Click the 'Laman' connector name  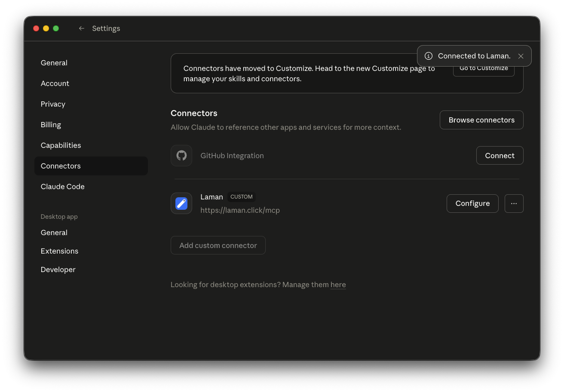pyautogui.click(x=211, y=197)
